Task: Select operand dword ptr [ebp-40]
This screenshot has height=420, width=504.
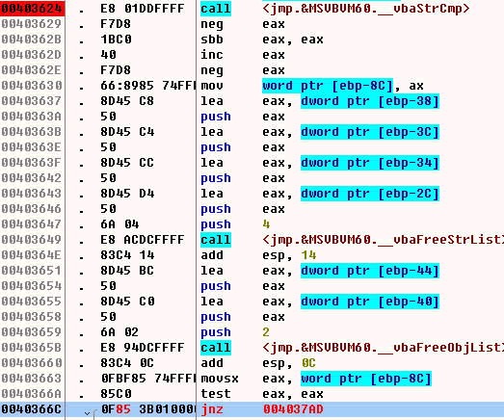Action: [x=370, y=302]
